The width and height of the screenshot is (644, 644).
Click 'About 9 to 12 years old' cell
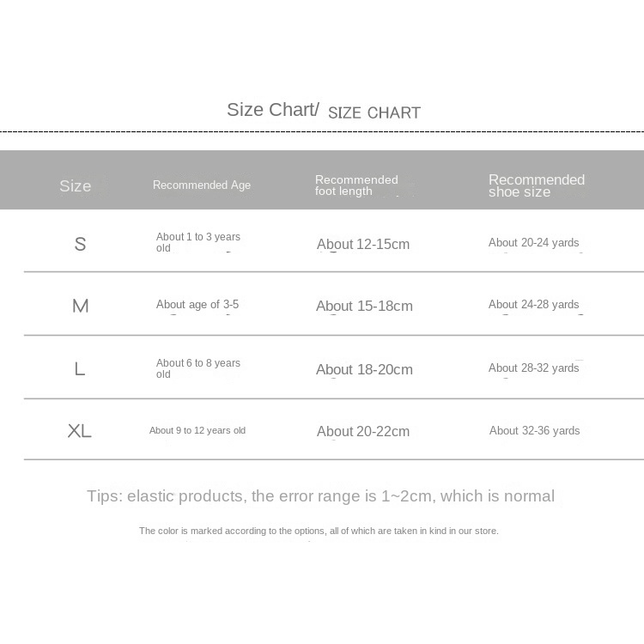[197, 431]
